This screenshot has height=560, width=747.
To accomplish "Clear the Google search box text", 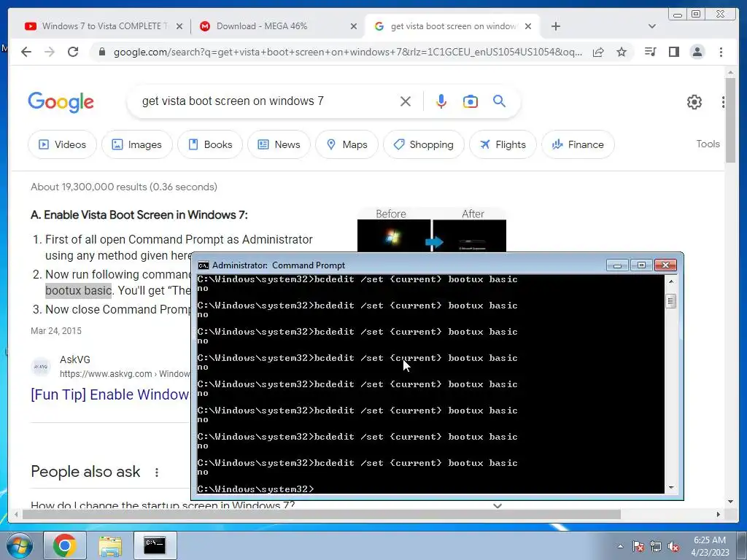I will [x=406, y=101].
